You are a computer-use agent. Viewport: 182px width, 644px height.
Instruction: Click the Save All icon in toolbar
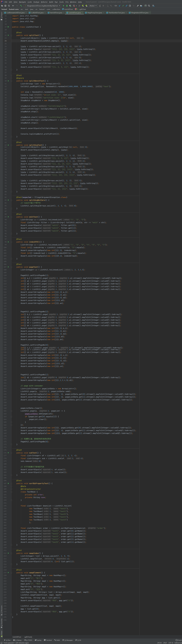coord(5,6)
